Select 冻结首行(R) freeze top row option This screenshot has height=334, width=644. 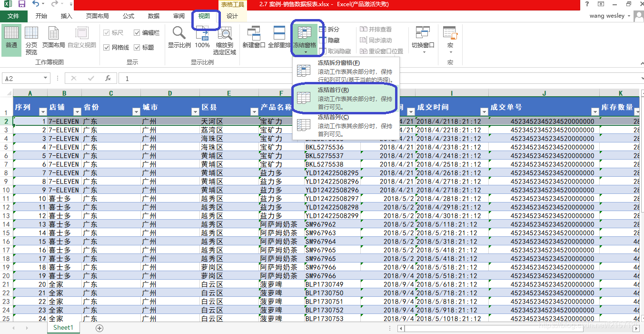click(x=346, y=98)
